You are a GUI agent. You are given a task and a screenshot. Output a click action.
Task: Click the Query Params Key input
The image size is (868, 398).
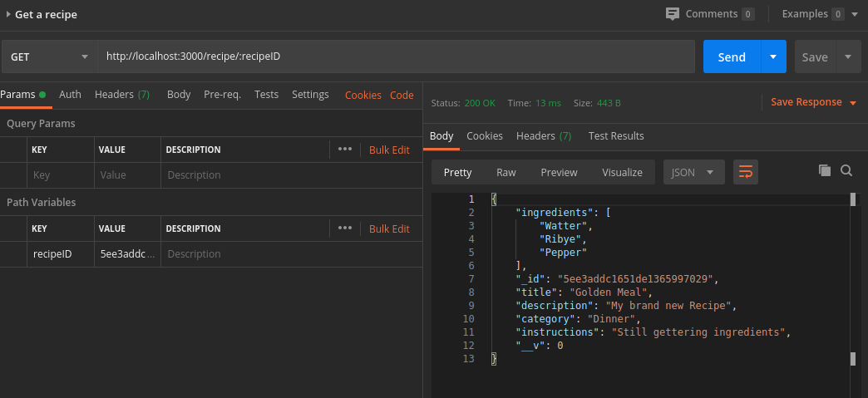61,175
